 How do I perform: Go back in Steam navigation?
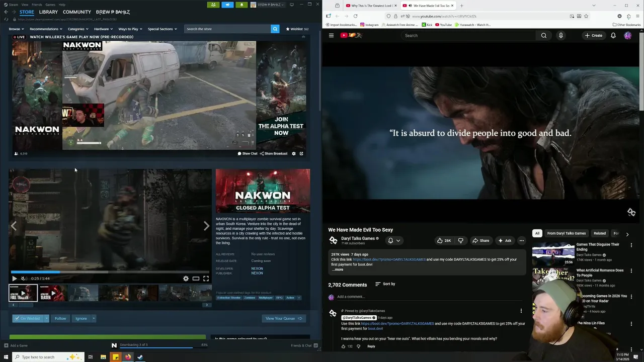click(6, 12)
